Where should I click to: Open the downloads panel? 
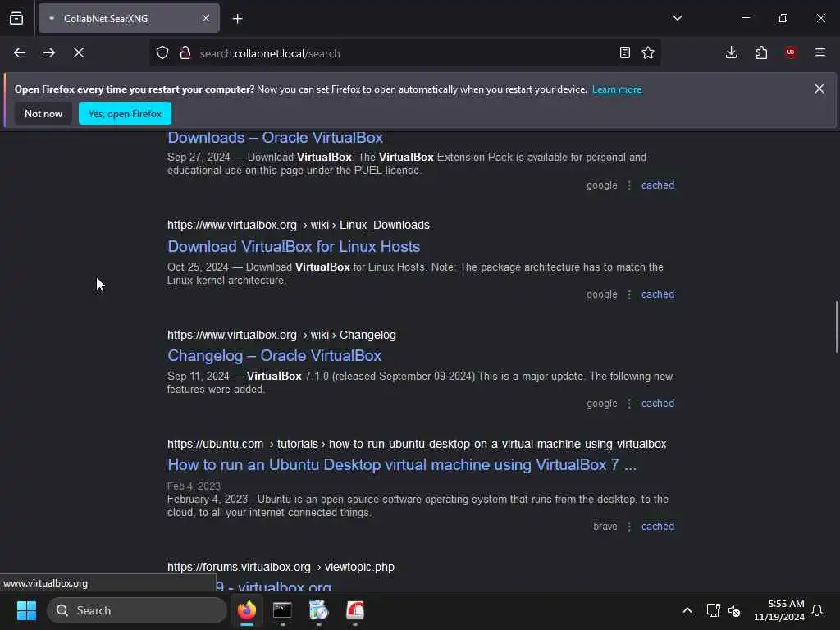[x=731, y=52]
